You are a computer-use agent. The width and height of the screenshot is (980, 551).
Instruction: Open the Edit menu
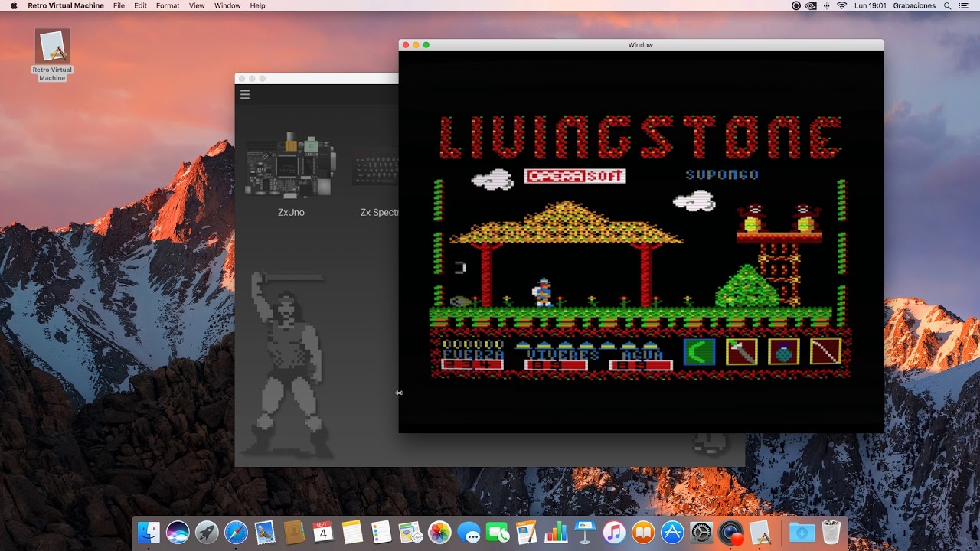coord(140,5)
